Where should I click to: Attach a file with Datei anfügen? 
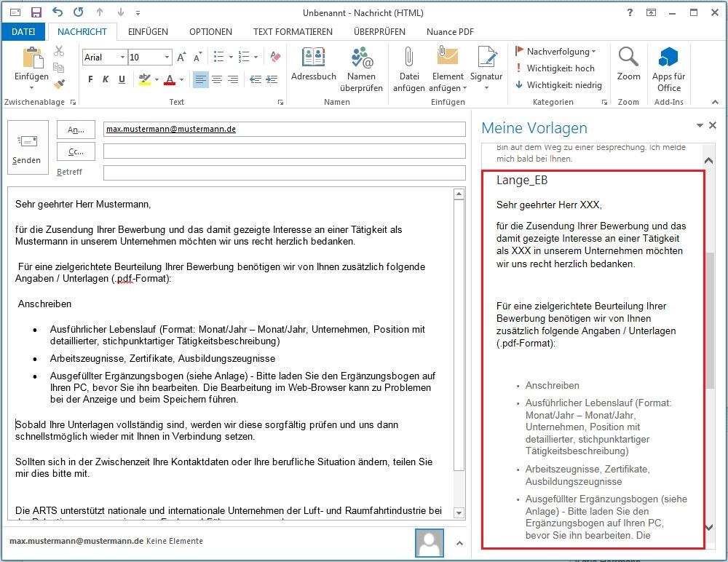[409, 70]
